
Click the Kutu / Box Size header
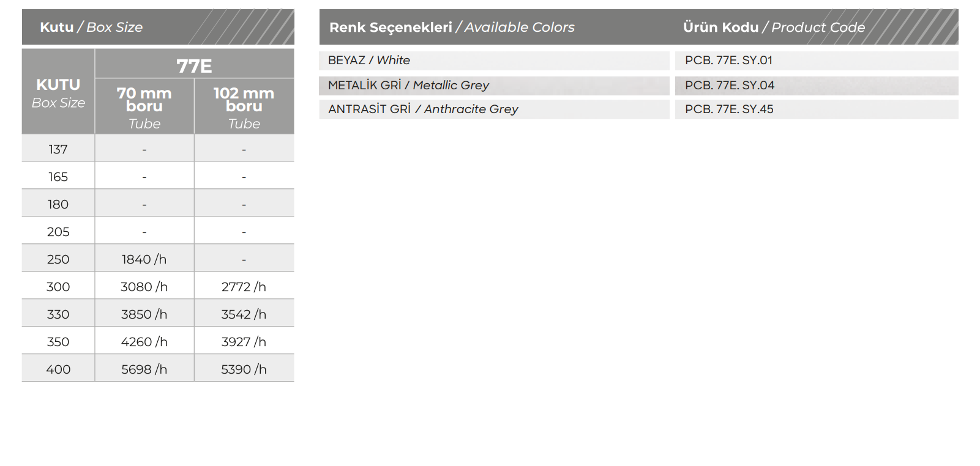pos(92,27)
